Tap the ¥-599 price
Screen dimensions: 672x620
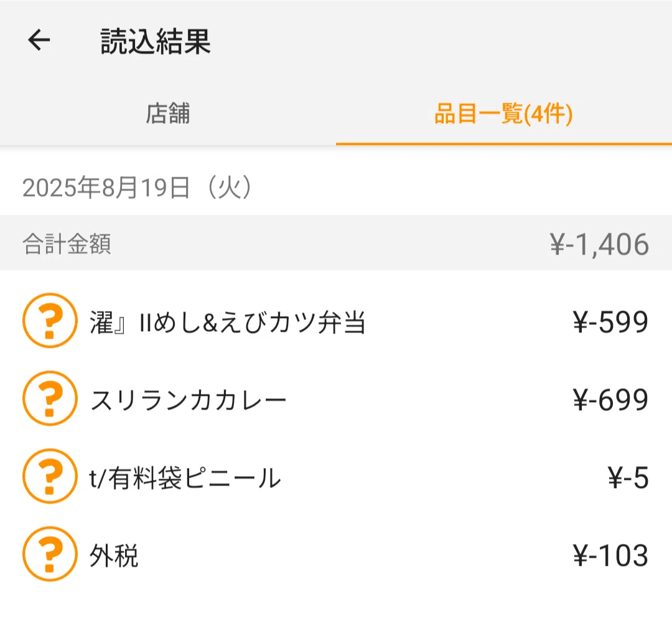pos(611,322)
